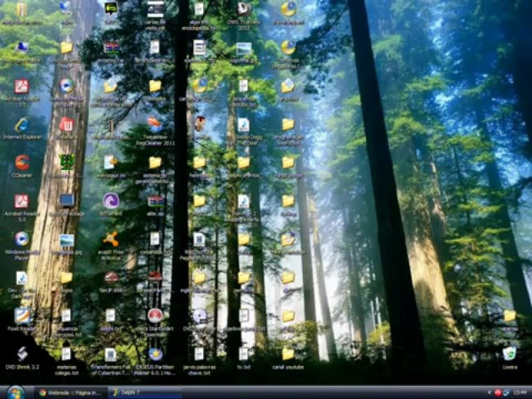The height and width of the screenshot is (399, 532).
Task: Select the monitor-shaped desktop icon
Action: [x=66, y=201]
